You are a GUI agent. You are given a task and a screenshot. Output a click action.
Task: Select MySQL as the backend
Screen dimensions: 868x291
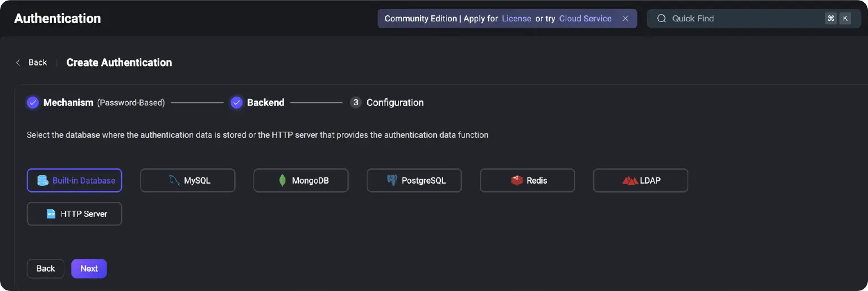188,181
